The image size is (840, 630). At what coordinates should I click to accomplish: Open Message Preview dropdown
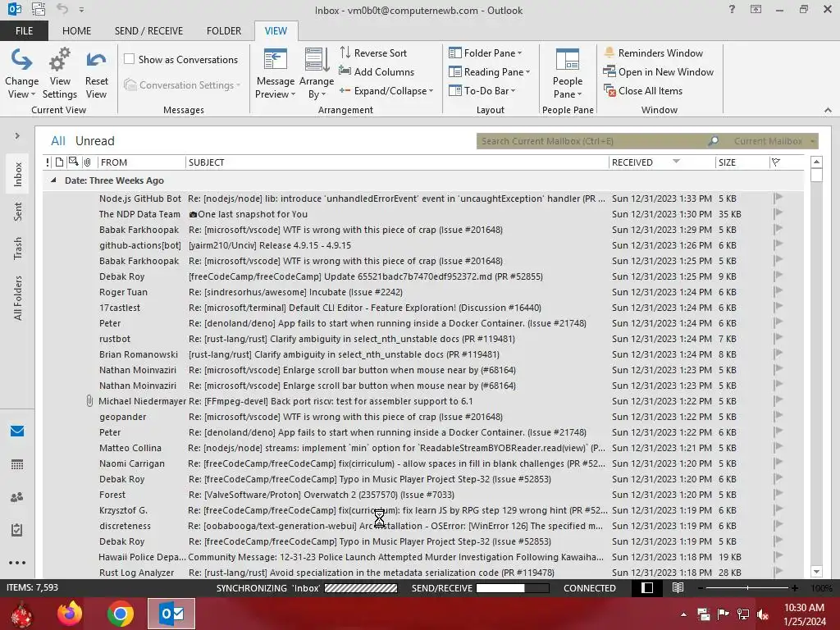[x=276, y=73]
